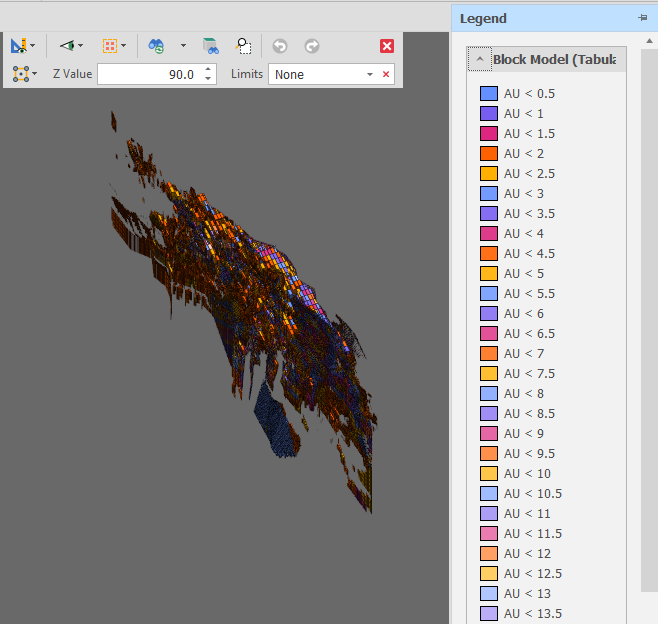Close the toolbar with the red X button
658x624 pixels.
coord(387,46)
